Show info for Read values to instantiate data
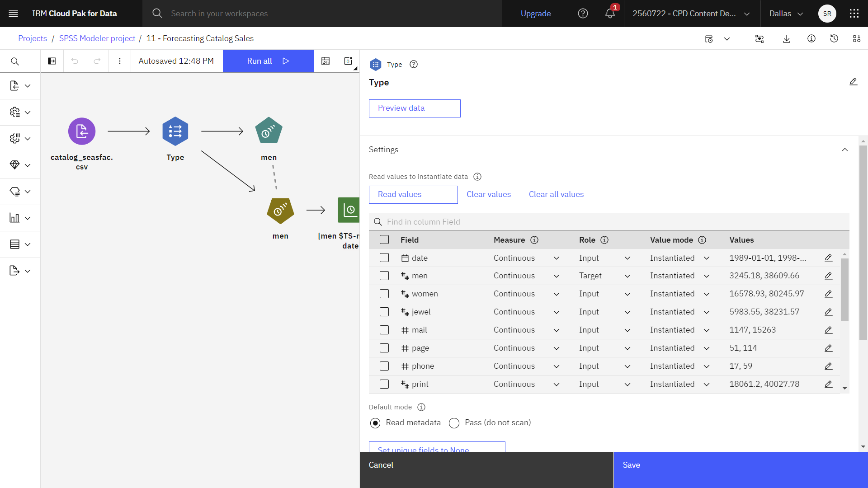Image resolution: width=868 pixels, height=488 pixels. 477,177
